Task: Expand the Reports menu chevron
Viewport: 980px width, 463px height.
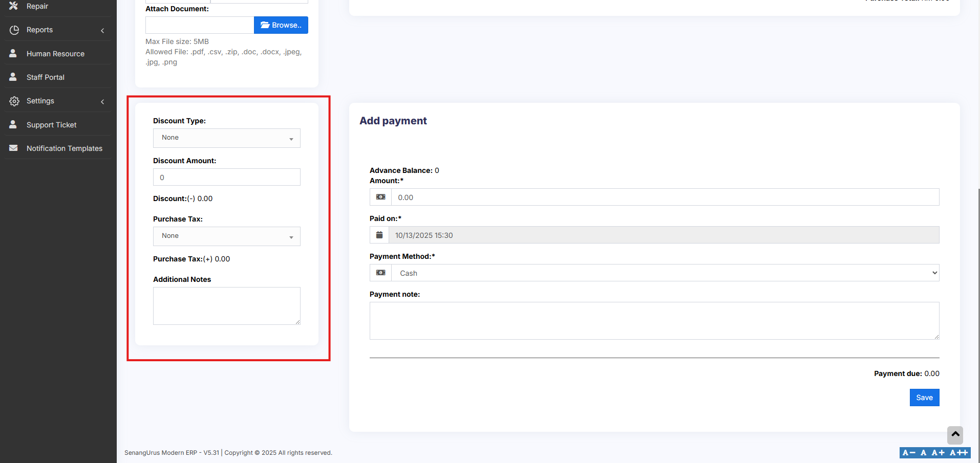Action: pos(102,30)
